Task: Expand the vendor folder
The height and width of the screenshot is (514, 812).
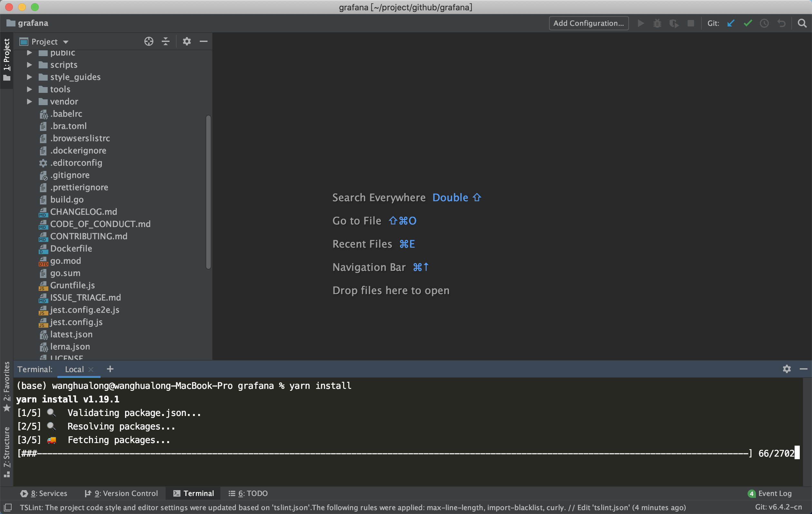Action: 29,101
